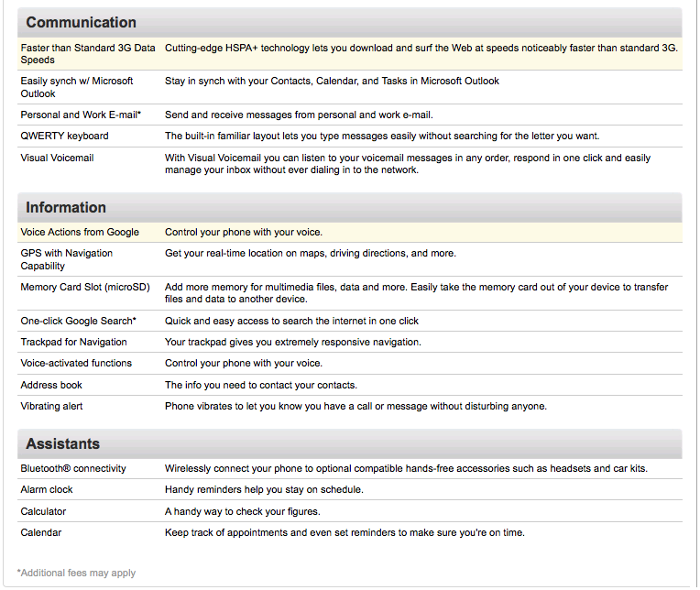This screenshot has width=700, height=590.
Task: Click the Personal and Work E-mail label
Action: point(81,115)
